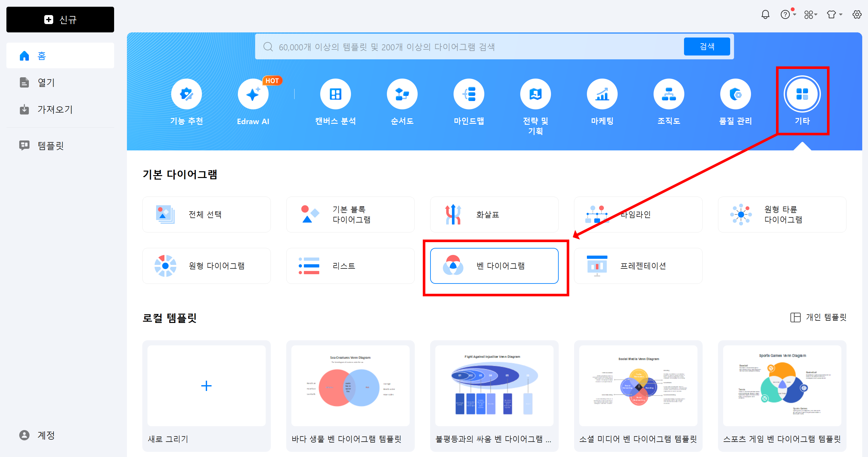
Task: Open 개인 템플릿 personal templates link
Action: [x=818, y=317]
